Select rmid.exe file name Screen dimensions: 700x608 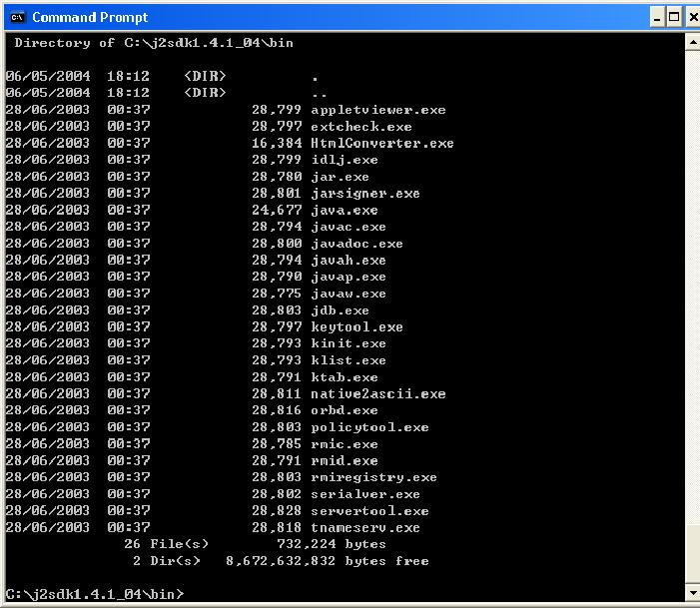[345, 460]
